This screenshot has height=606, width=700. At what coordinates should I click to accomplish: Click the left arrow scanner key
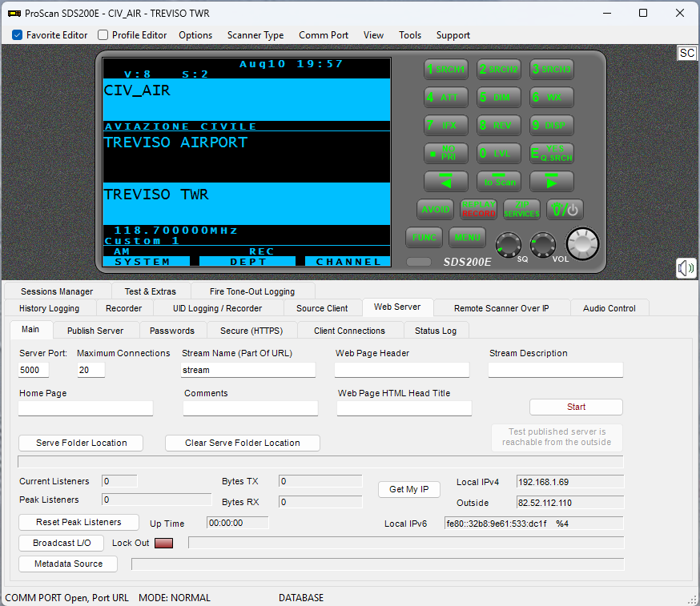[445, 182]
